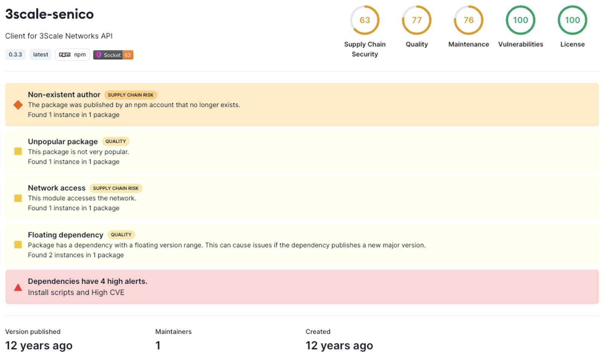Click the Vulnerabilities score label
Screen dimensions: 602x364
[x=520, y=44]
